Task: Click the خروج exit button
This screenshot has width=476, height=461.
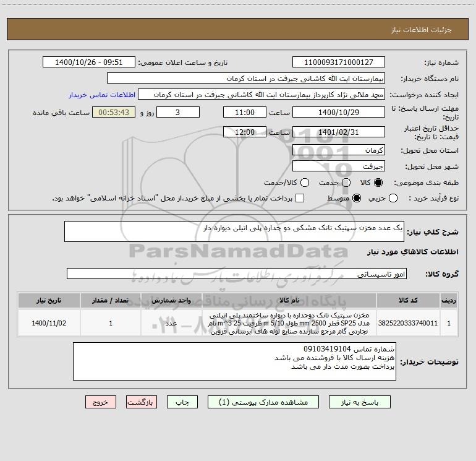Action: click(x=101, y=402)
